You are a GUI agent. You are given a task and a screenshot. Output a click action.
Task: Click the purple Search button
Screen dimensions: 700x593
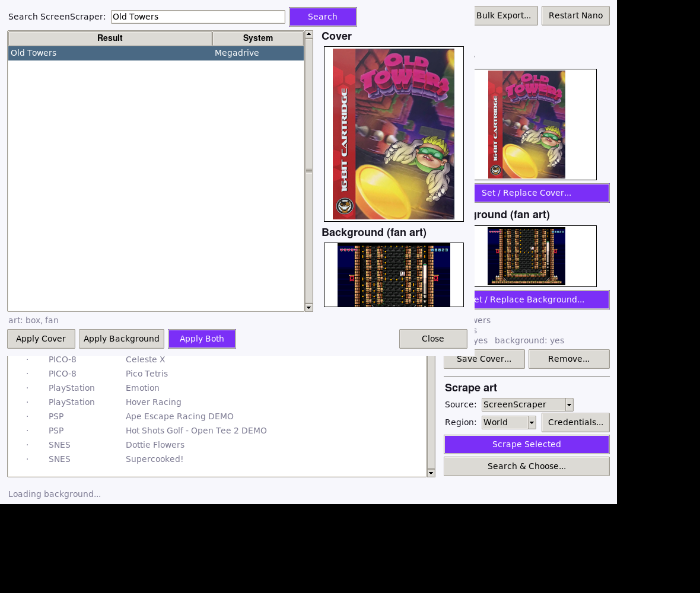[x=323, y=17]
